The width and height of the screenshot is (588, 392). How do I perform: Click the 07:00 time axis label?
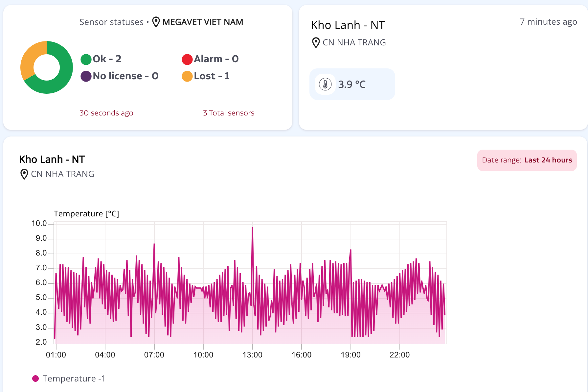point(154,355)
